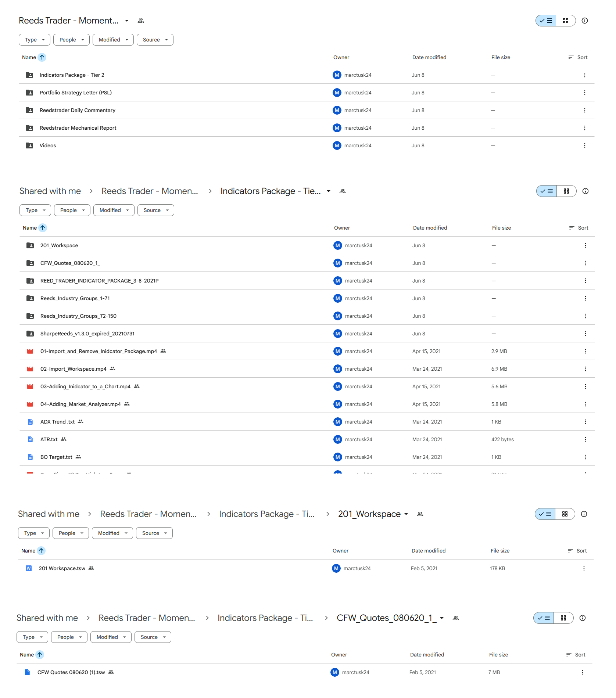Go to Shared with me in Indicators Package breadcrumb
The width and height of the screenshot is (616, 698).
(50, 191)
